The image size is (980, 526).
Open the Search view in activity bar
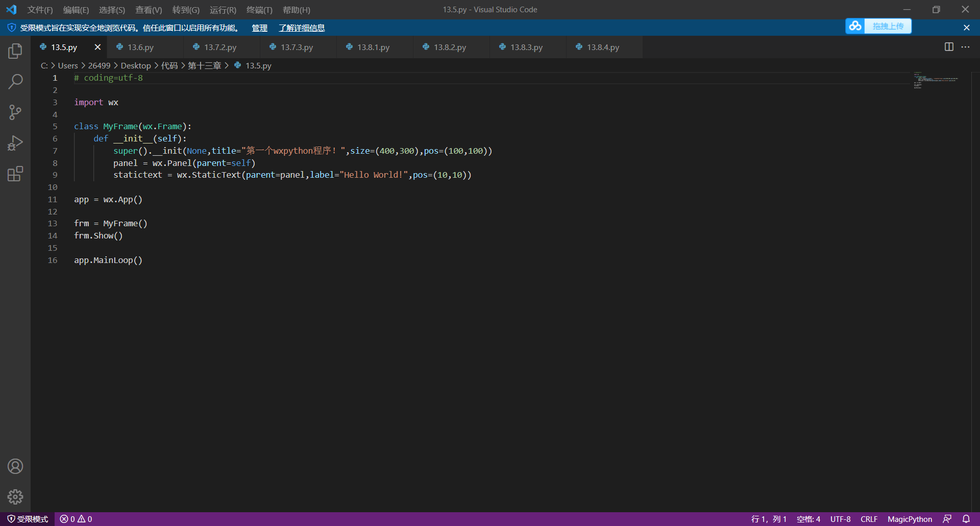[x=15, y=81]
